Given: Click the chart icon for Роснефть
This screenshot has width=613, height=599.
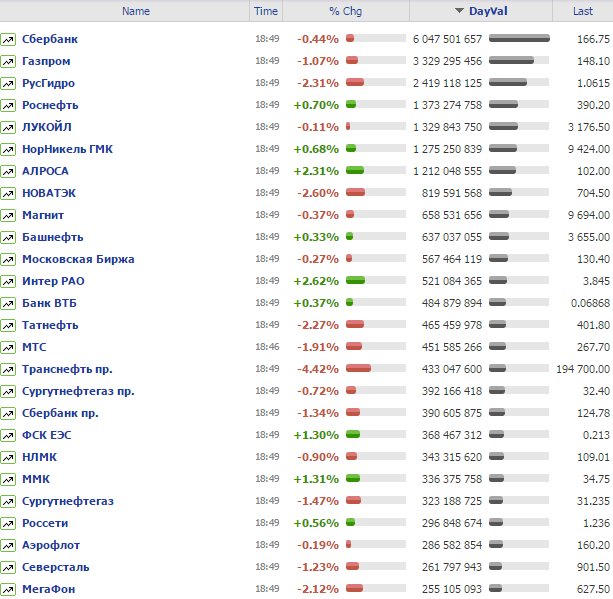Looking at the screenshot, I should [8, 105].
